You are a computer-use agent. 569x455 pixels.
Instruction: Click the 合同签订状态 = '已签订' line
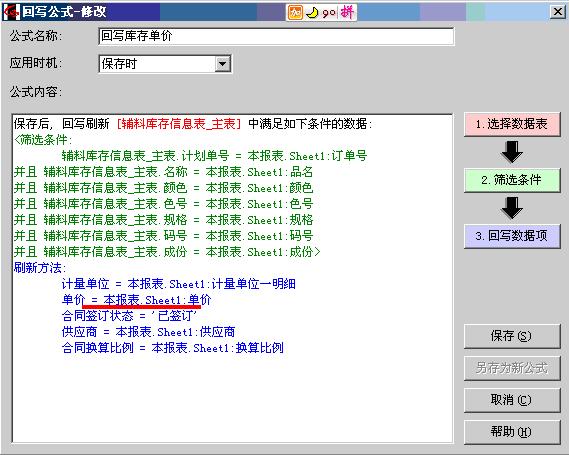pos(130,316)
